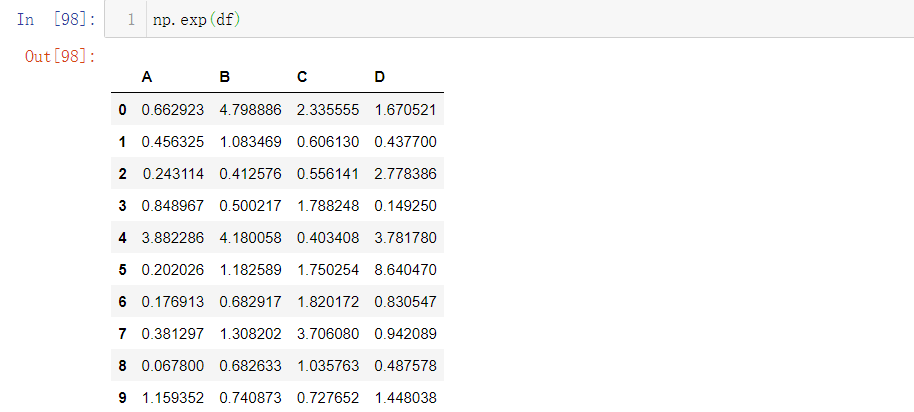Select row index 9
The height and width of the screenshot is (412, 914).
coord(122,398)
